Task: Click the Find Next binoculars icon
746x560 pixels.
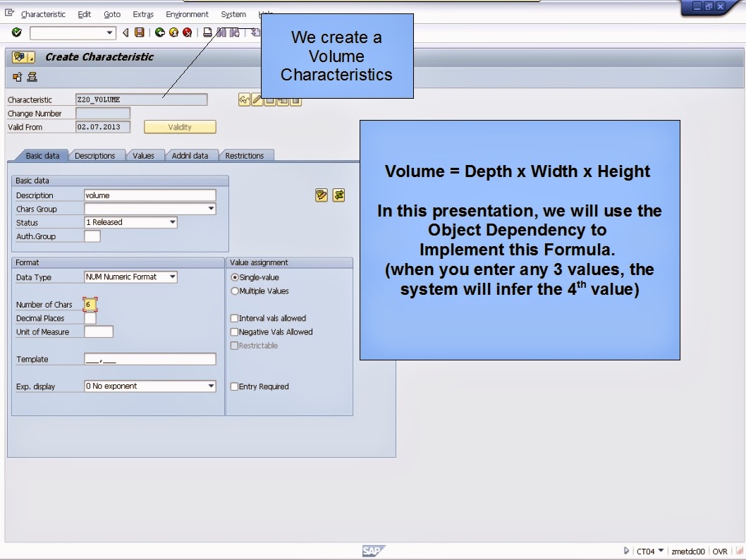Action: click(235, 32)
